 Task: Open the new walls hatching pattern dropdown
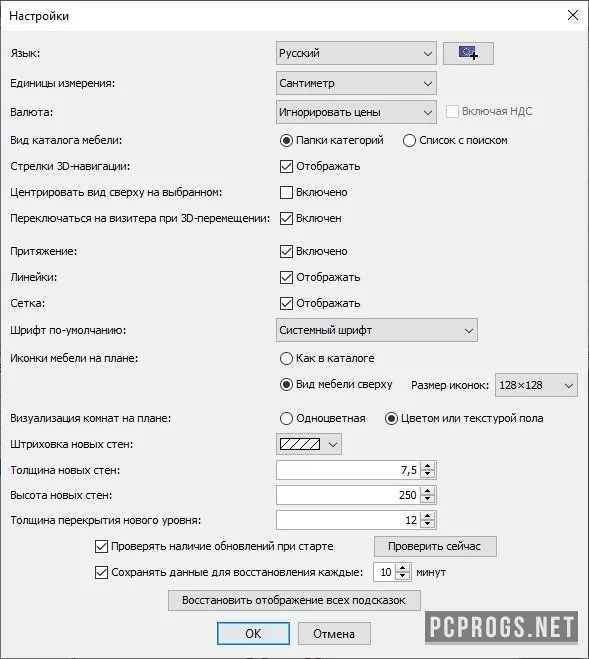click(309, 444)
